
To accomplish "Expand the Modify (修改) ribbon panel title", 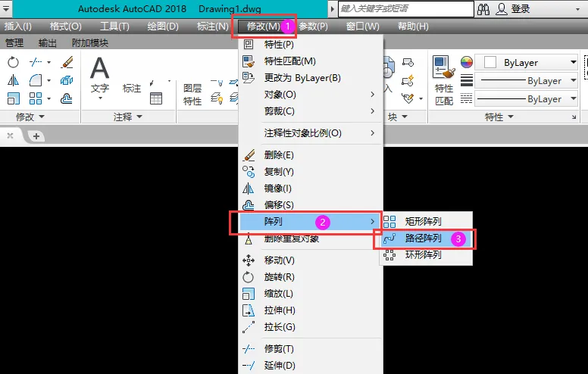I will 30,117.
